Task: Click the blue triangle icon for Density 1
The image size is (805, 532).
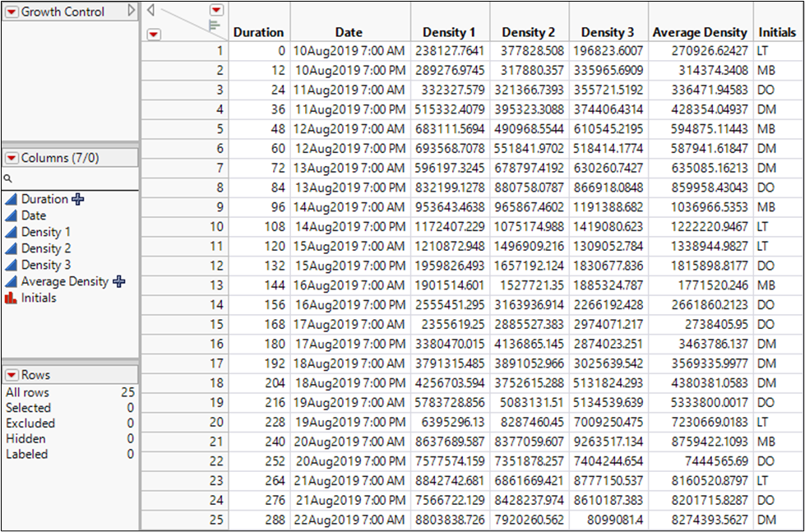Action: [x=12, y=232]
